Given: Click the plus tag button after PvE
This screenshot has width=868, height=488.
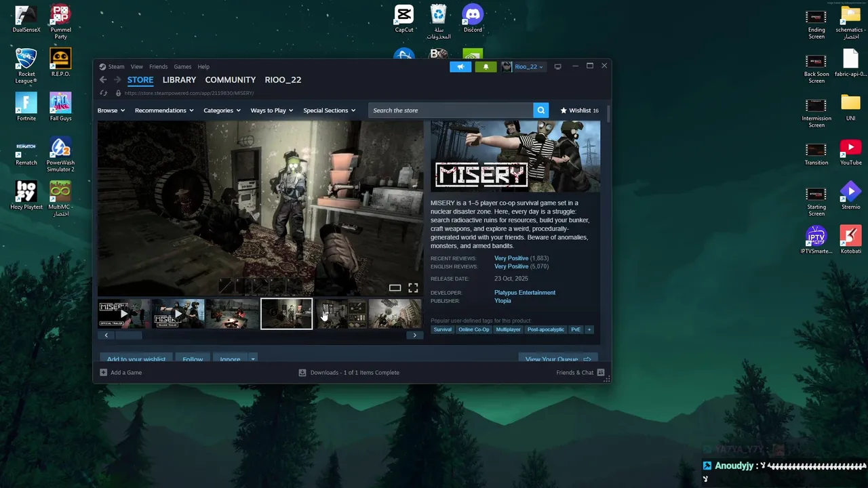Looking at the screenshot, I should (x=589, y=329).
